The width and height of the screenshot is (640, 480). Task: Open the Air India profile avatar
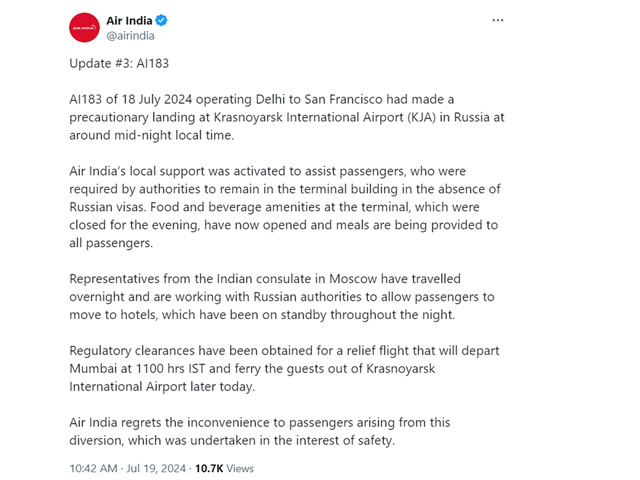84,28
